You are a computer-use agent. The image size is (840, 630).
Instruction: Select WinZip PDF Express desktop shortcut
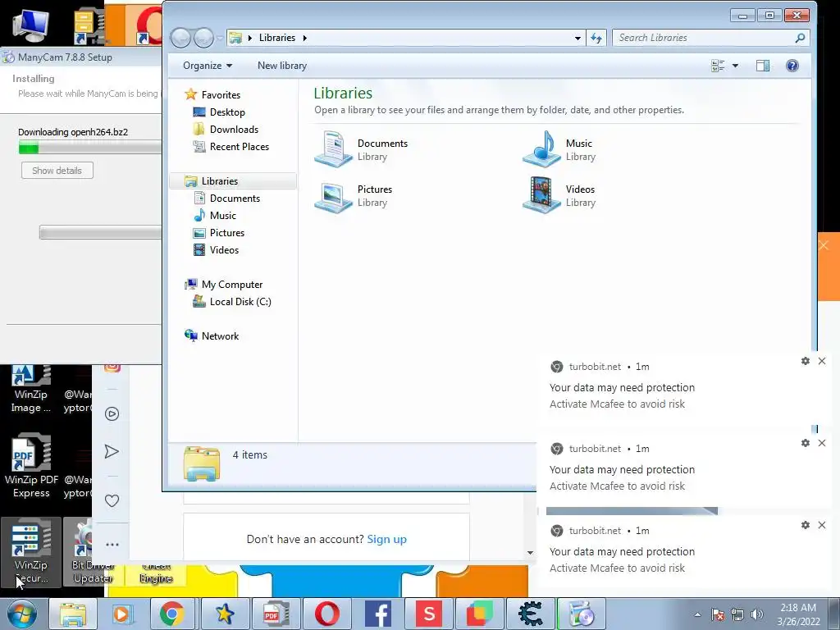point(31,466)
